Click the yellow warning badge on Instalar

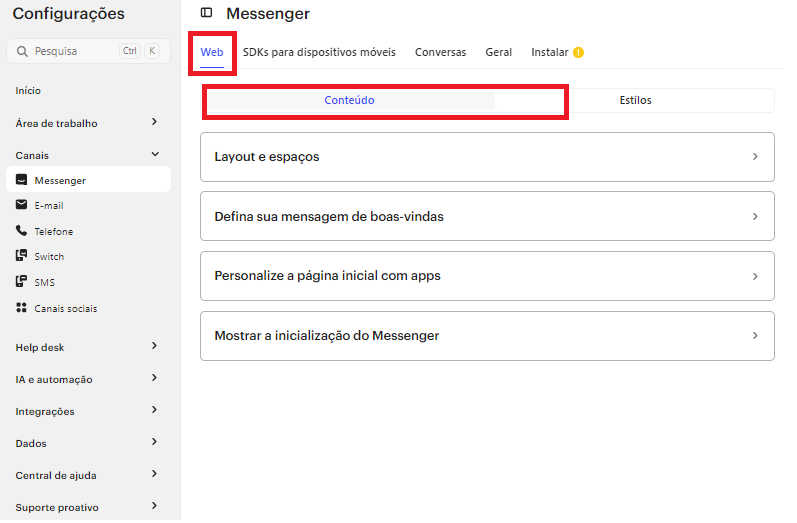pyautogui.click(x=578, y=52)
